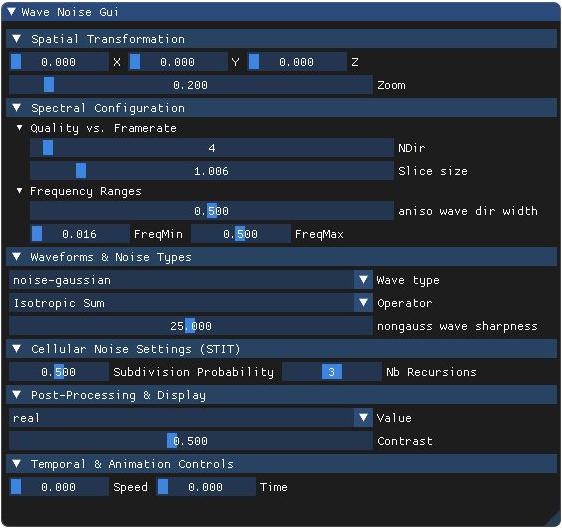Collapse the Spectral Configuration section arrow
The width and height of the screenshot is (562, 528).
click(x=16, y=108)
